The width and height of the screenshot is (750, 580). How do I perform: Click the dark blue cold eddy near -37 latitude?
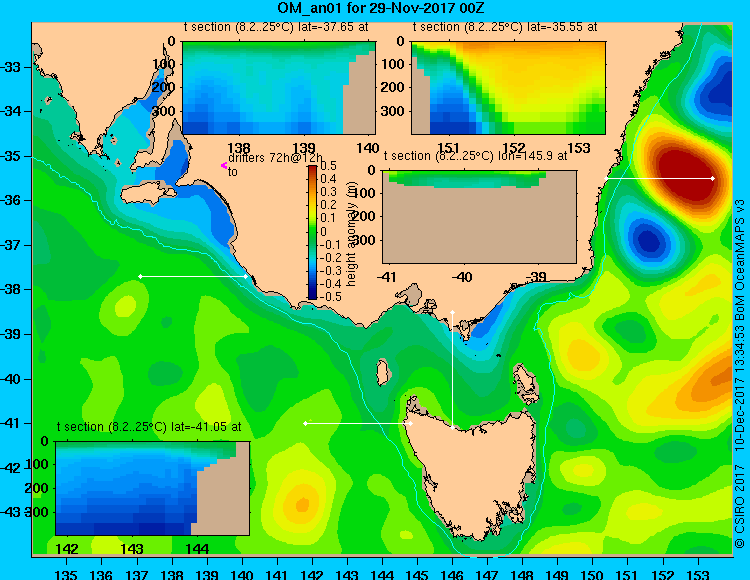[649, 241]
